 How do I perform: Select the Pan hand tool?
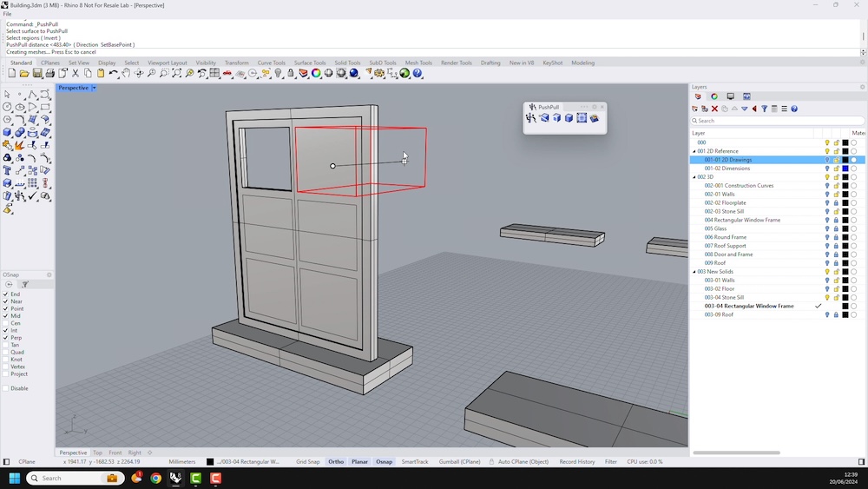(126, 73)
